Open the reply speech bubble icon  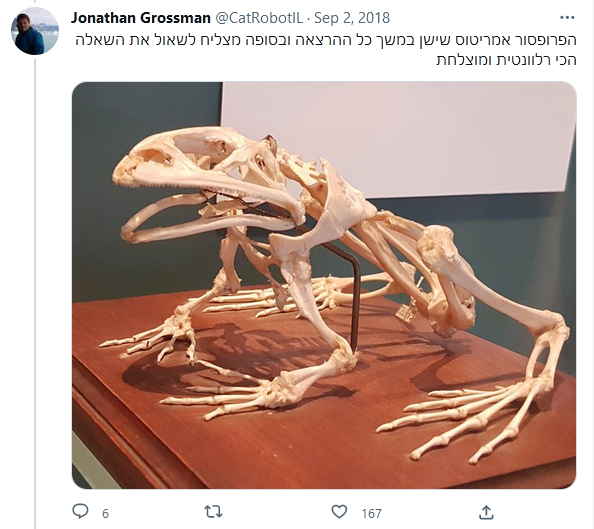pyautogui.click(x=80, y=512)
